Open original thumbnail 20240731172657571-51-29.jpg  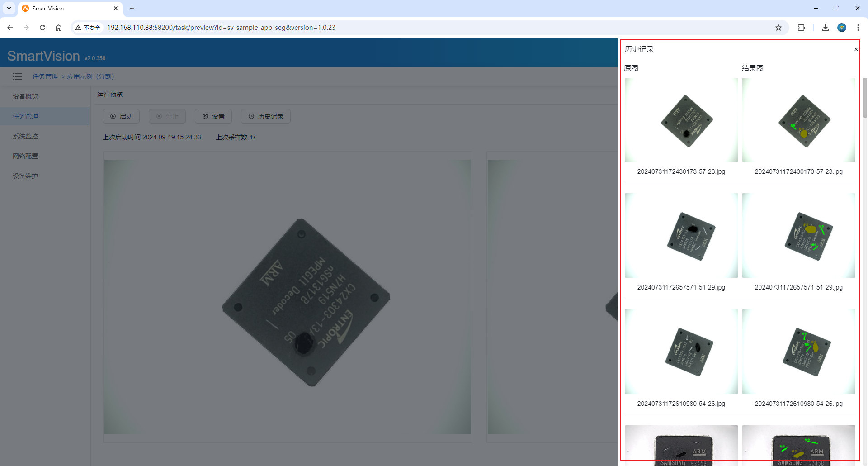(x=681, y=235)
